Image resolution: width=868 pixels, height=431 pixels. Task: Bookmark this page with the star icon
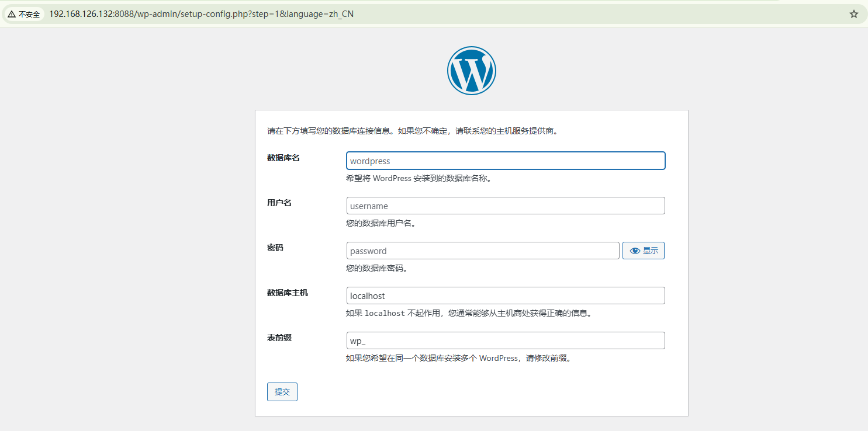pos(854,14)
